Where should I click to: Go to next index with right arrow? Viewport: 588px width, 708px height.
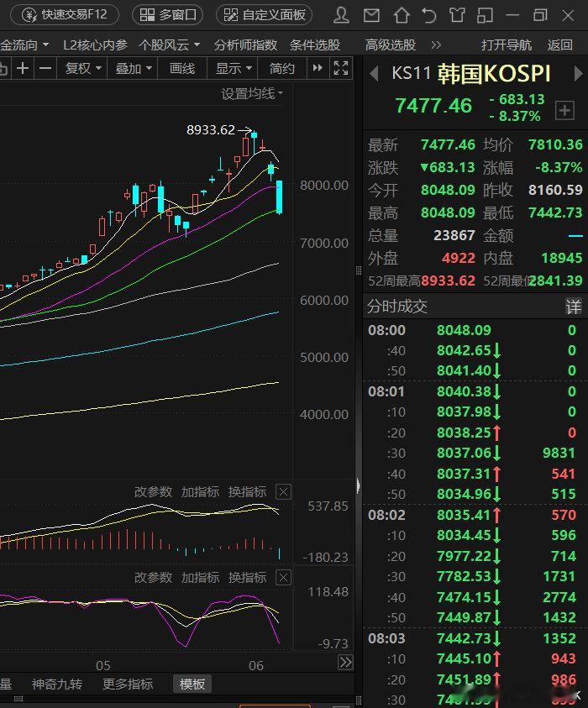pos(578,74)
